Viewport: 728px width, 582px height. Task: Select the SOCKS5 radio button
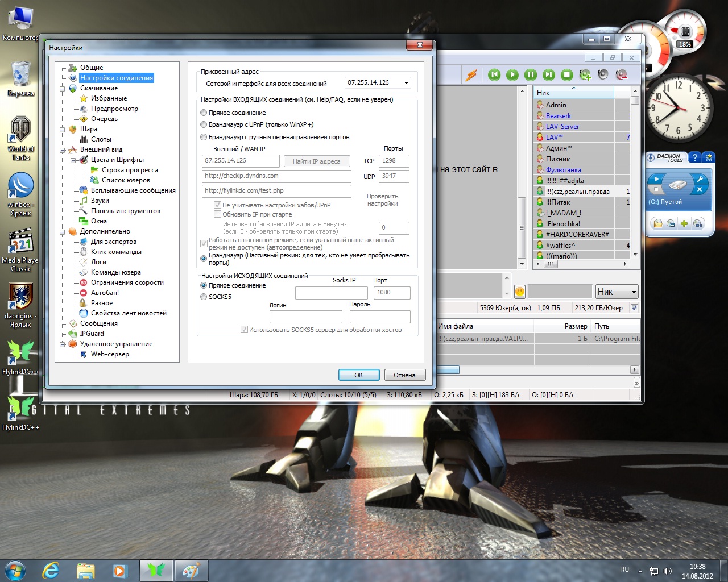[x=204, y=297]
